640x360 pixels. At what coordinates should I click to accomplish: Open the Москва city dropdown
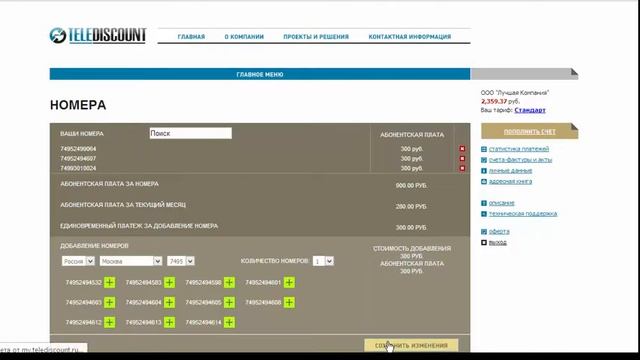131,261
